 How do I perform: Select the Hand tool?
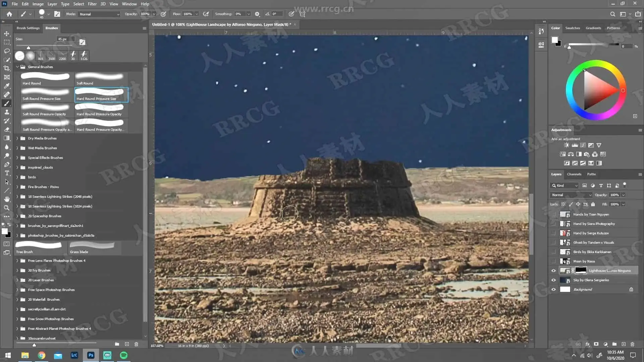tap(7, 199)
